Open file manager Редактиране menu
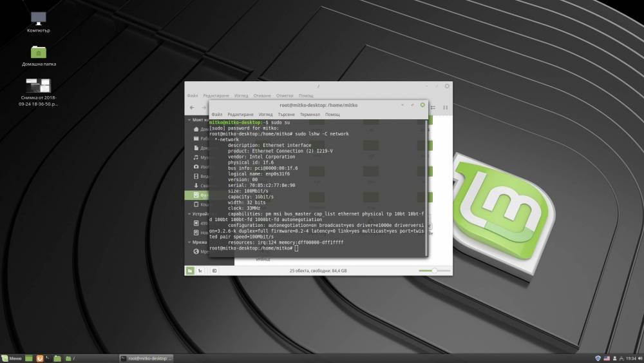 pyautogui.click(x=216, y=96)
